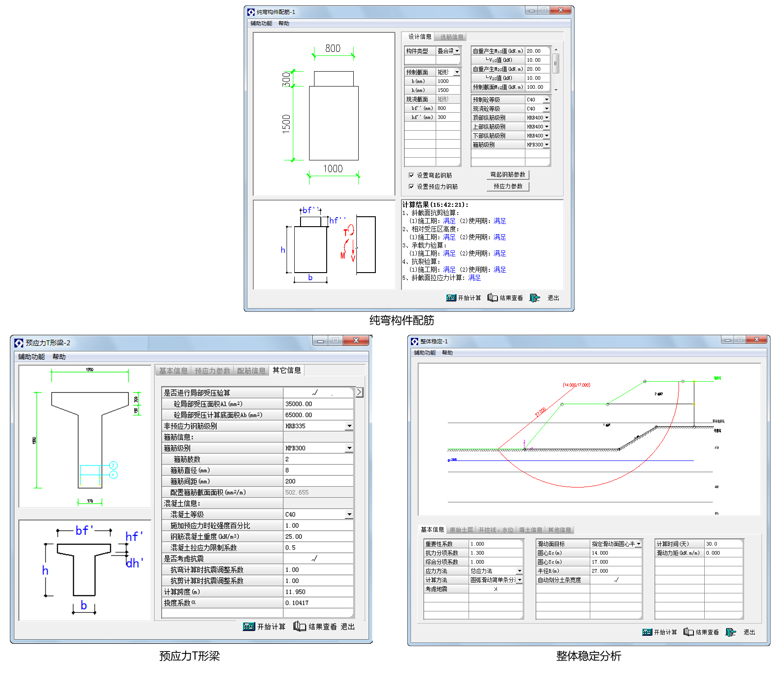Click the 结果查看 book icon in 纯弯构件配筋-1 window
Image resolution: width=784 pixels, height=688 pixels.
492,298
